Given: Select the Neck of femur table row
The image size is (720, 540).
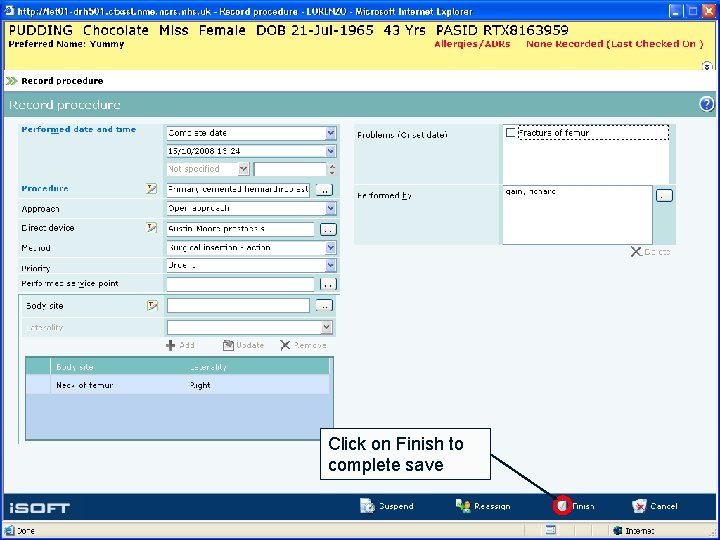Looking at the screenshot, I should tap(178, 385).
